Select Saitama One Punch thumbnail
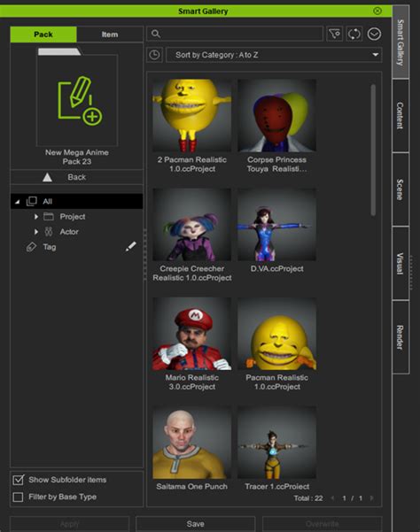The image size is (420, 532). [x=192, y=443]
